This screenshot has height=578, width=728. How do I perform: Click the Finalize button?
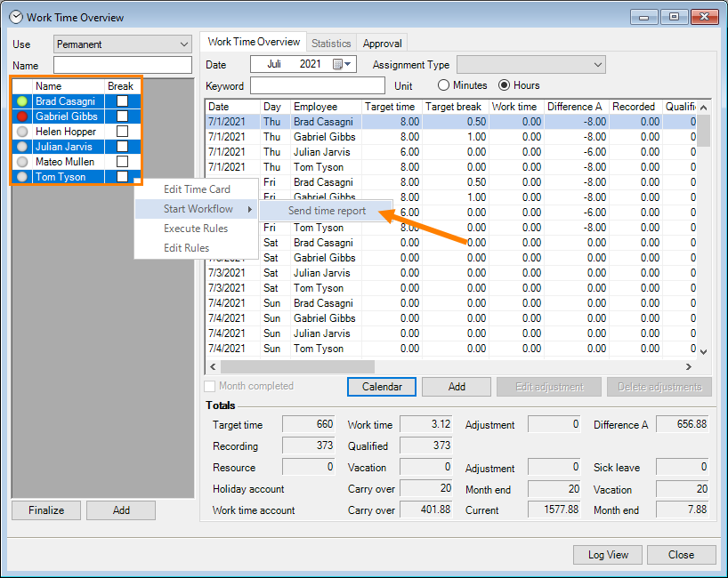[45, 510]
